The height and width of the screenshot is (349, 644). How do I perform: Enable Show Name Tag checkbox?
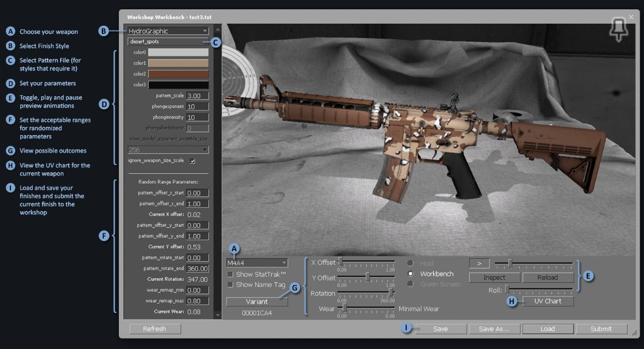(231, 284)
